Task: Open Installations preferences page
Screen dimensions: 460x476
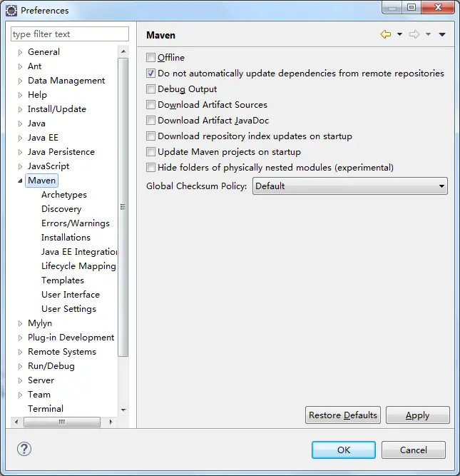Action: (66, 238)
